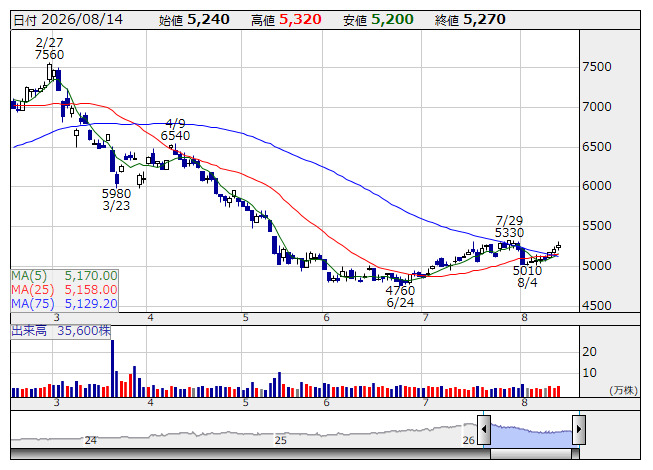Click the low price value 5,200
The height and width of the screenshot is (470, 653).
392,20
